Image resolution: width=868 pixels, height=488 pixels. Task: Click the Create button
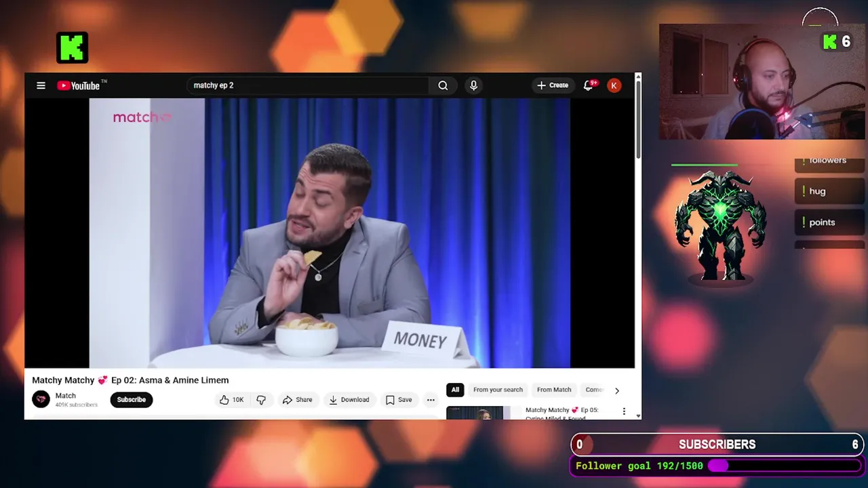point(553,85)
